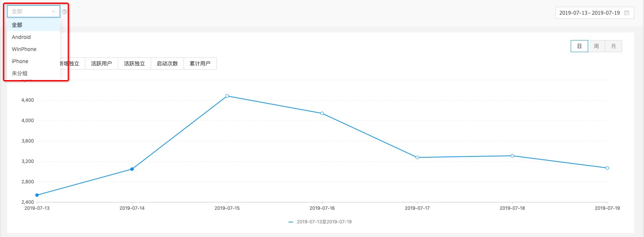
Task: Select iPhone option in dropdown
Action: tap(34, 61)
